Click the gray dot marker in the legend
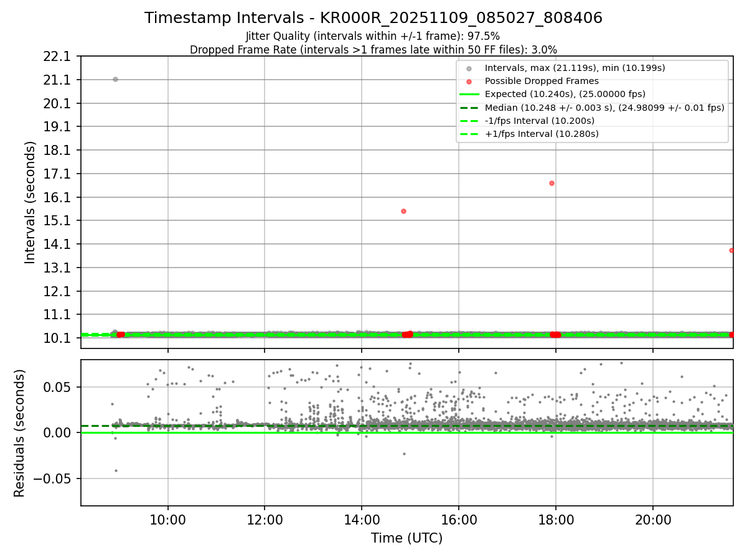747x560 pixels. (469, 68)
